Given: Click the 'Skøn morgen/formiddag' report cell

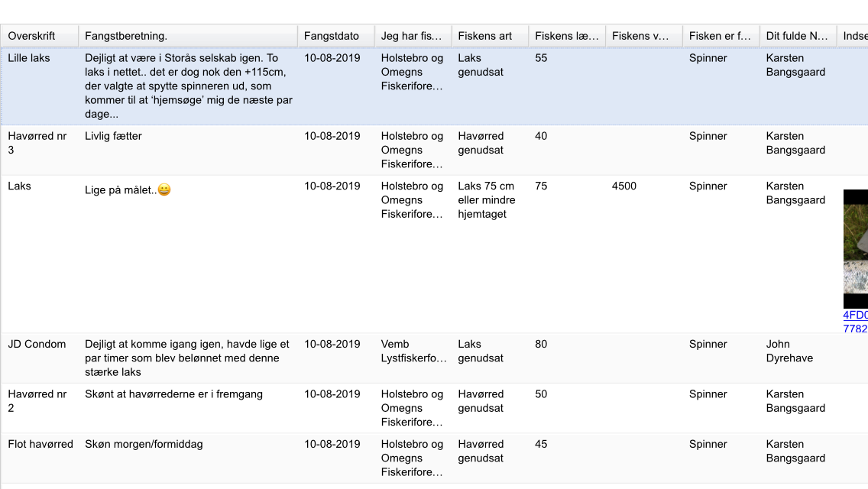Looking at the screenshot, I should [x=144, y=444].
